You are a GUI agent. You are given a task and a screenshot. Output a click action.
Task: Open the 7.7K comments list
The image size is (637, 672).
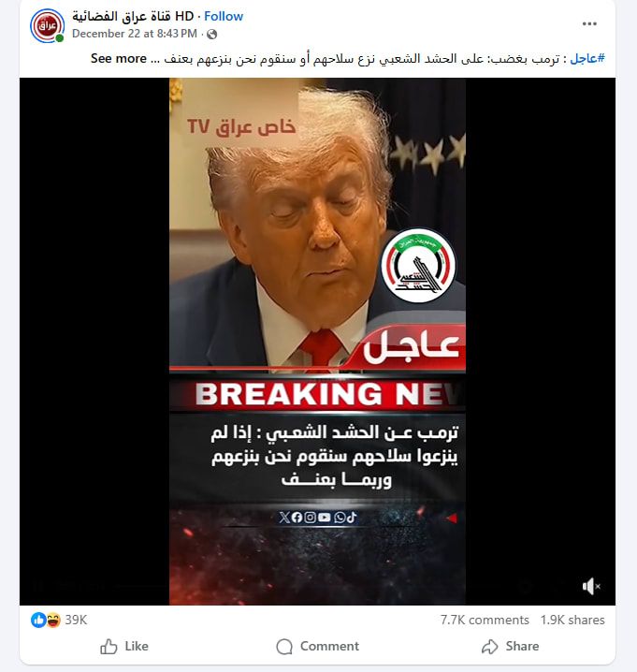pyautogui.click(x=485, y=620)
